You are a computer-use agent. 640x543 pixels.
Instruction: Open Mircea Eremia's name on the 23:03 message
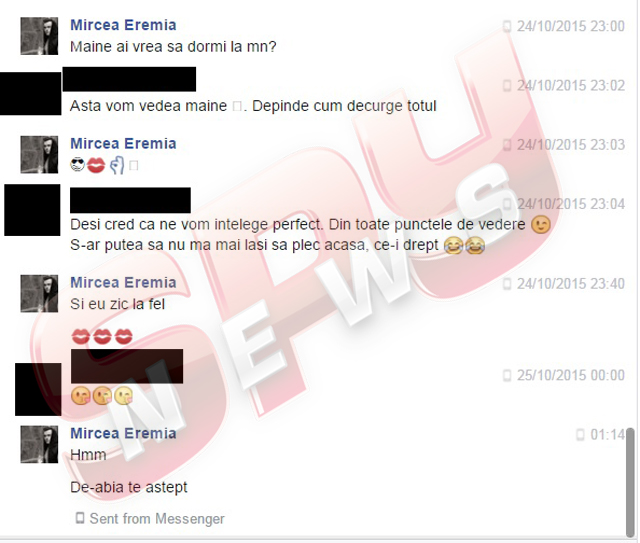point(123,144)
